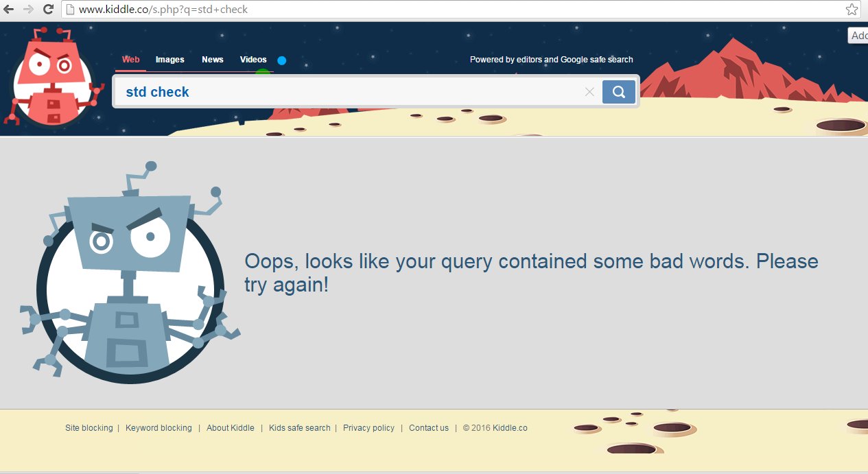
Task: Switch to the News tab
Action: (213, 60)
